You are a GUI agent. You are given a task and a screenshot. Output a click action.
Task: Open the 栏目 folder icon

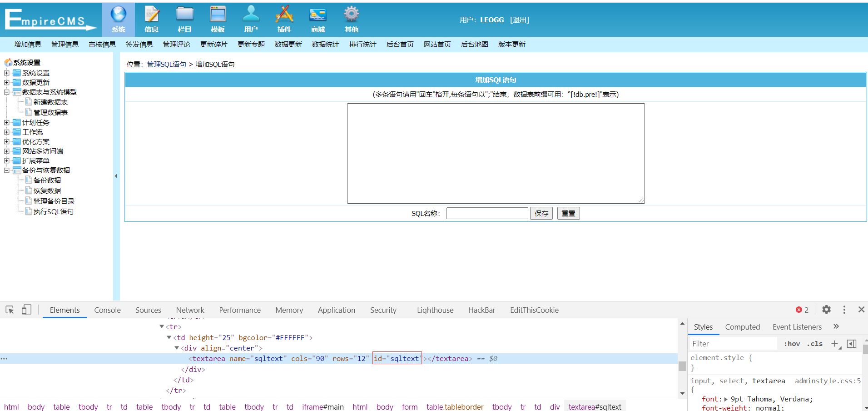[x=184, y=15]
